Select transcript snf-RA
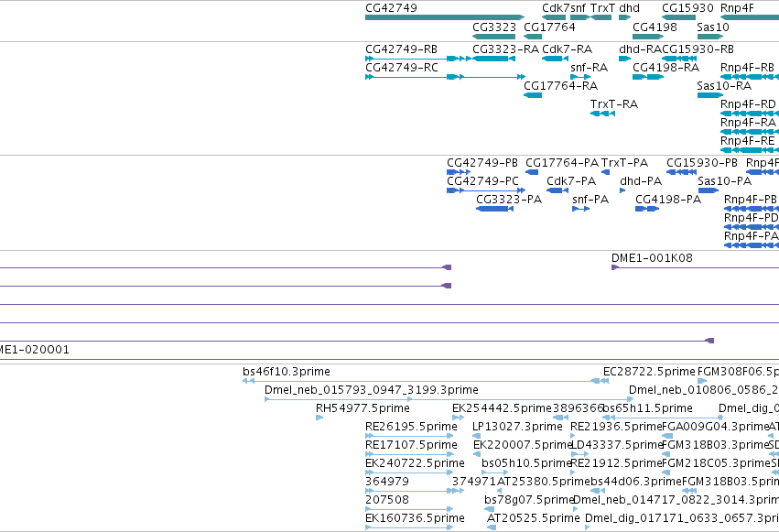The width and height of the screenshot is (779, 532). [x=590, y=68]
